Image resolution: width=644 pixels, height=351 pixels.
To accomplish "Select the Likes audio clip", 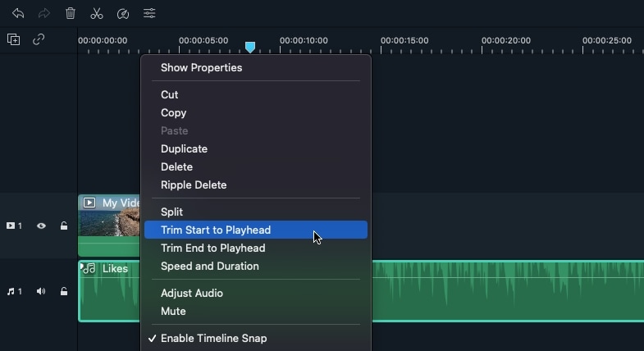I will (x=492, y=291).
